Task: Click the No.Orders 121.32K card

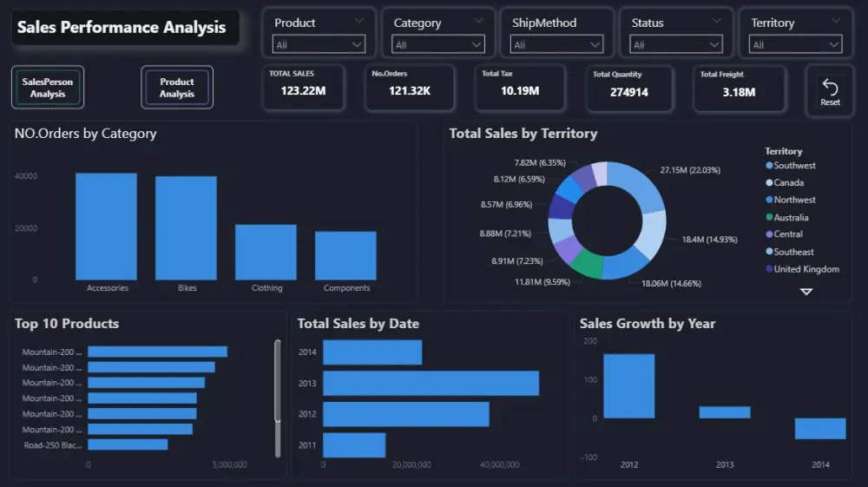Action: (x=410, y=88)
